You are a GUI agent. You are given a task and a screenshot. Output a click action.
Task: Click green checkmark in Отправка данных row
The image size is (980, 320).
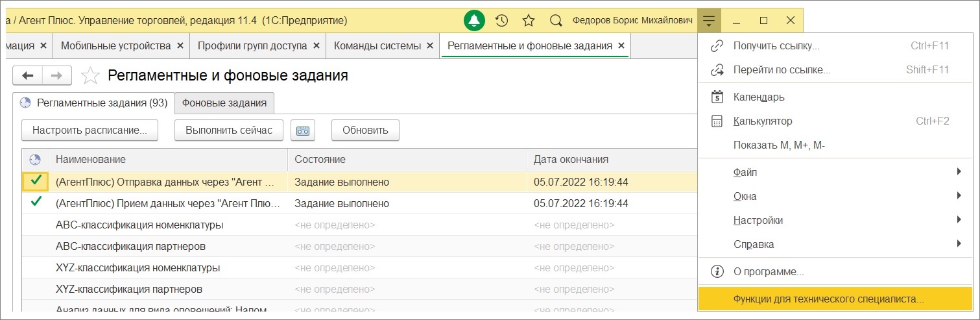coord(36,181)
